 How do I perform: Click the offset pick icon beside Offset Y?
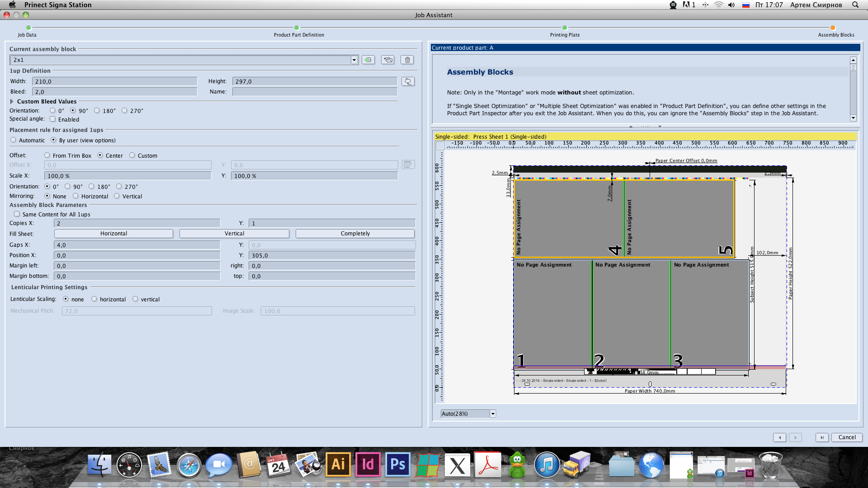408,164
